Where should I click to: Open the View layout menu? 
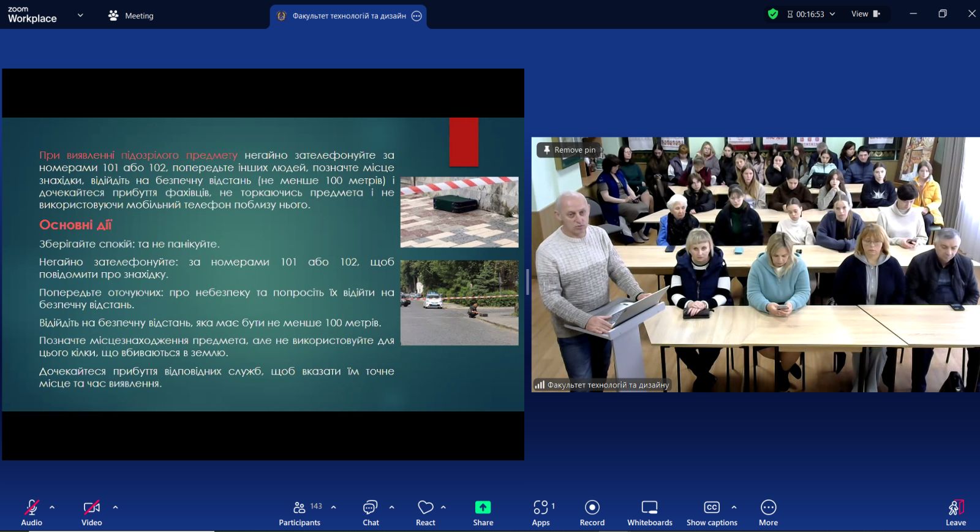tap(865, 14)
